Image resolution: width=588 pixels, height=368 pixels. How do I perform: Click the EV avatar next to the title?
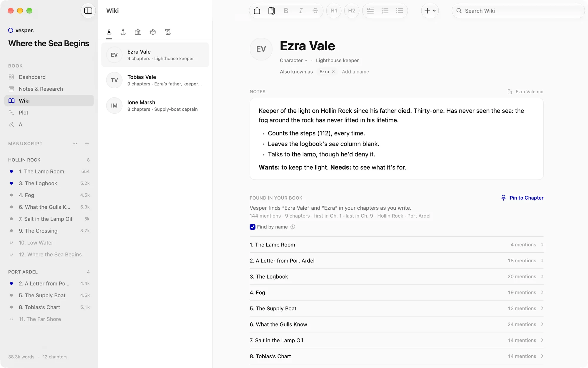coord(261,49)
